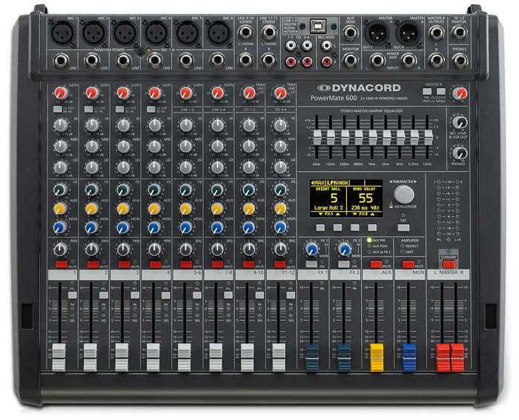The width and height of the screenshot is (519, 420).
Task: Switch on the FX 2 ON button
Action: [343, 264]
